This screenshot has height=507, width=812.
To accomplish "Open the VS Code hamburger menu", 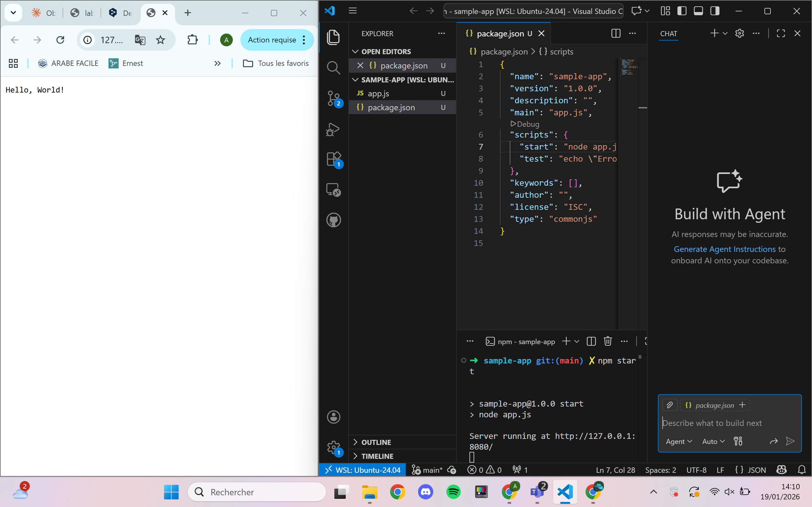I will (353, 10).
